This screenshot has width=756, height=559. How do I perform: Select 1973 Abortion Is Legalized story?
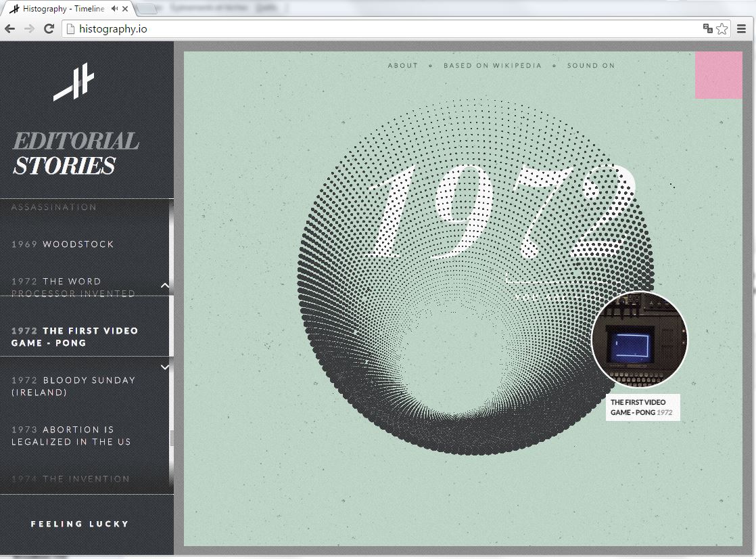click(x=71, y=436)
